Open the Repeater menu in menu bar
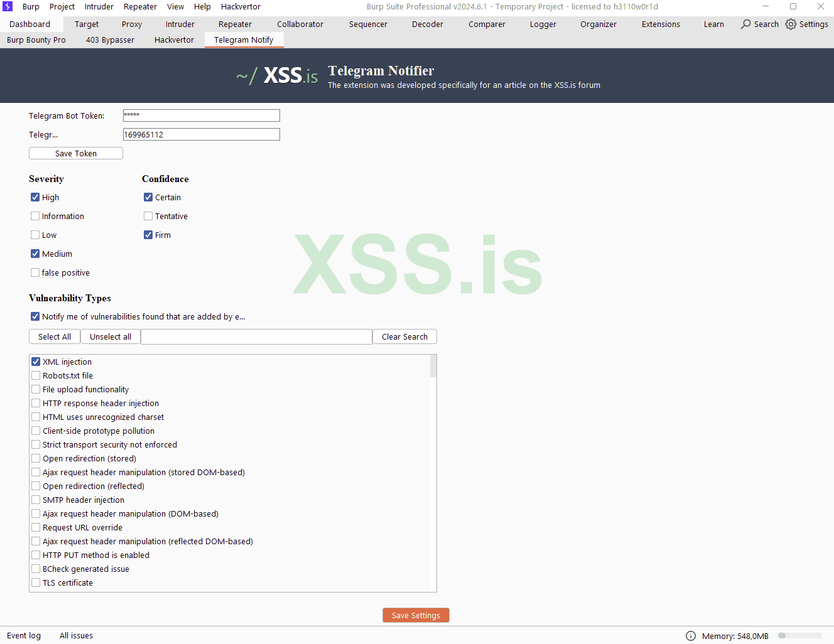Viewport: 834px width, 644px height. [x=140, y=6]
